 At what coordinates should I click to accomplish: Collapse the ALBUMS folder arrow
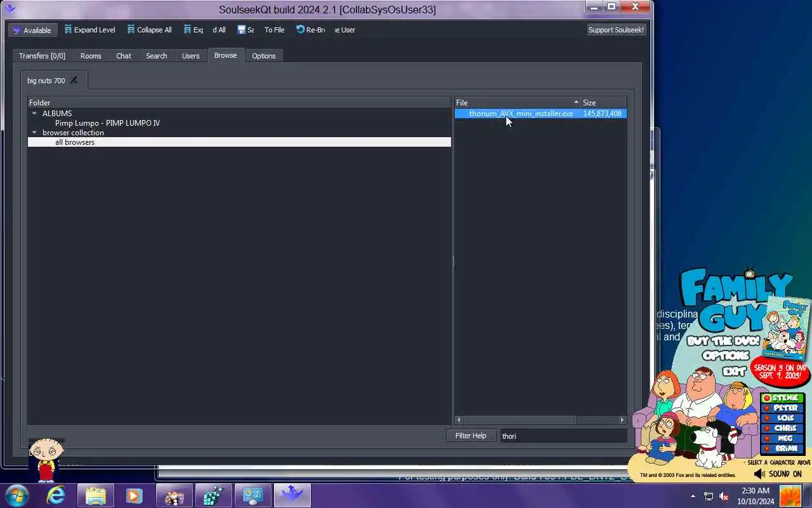[34, 114]
